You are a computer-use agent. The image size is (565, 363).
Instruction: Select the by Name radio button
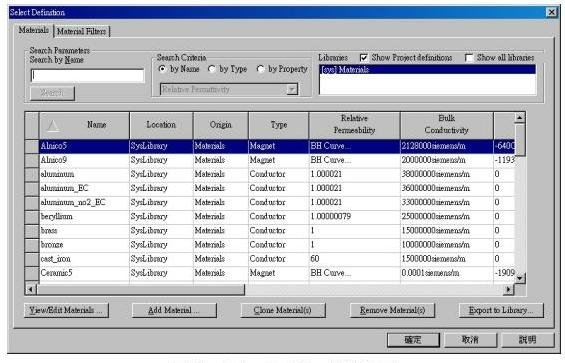163,68
